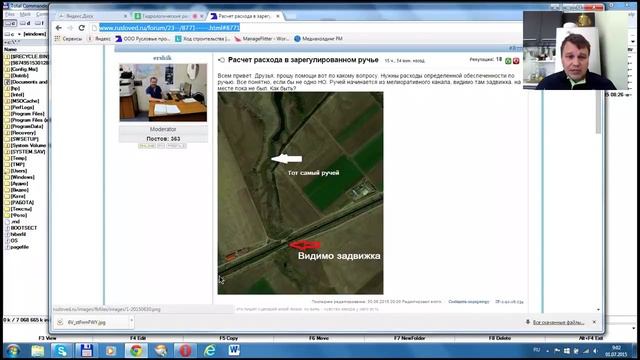Click the browser Back arrow
This screenshot has height=360, width=640.
pyautogui.click(x=58, y=28)
